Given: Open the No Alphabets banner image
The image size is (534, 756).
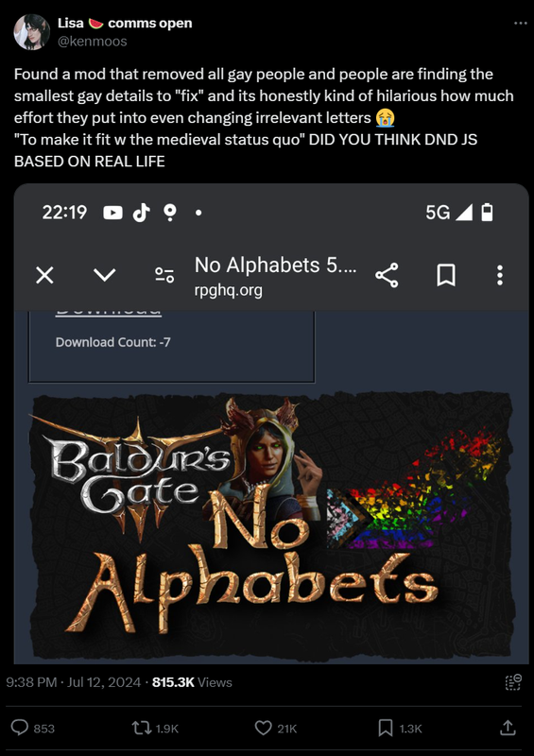Looking at the screenshot, I should tap(271, 524).
